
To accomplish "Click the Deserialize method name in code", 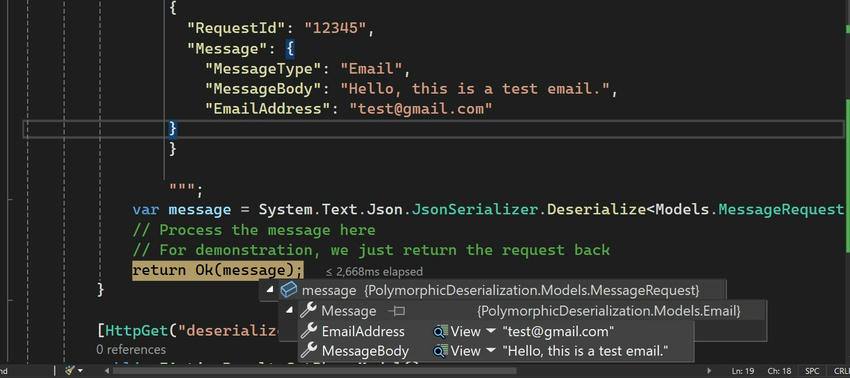I will [x=596, y=209].
